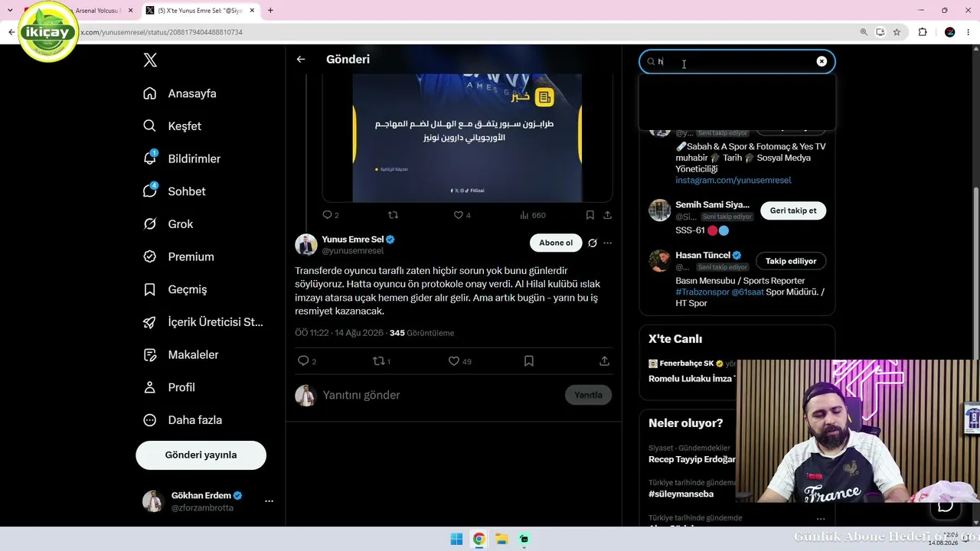Open Hasan Tüncel's profile name

point(703,256)
